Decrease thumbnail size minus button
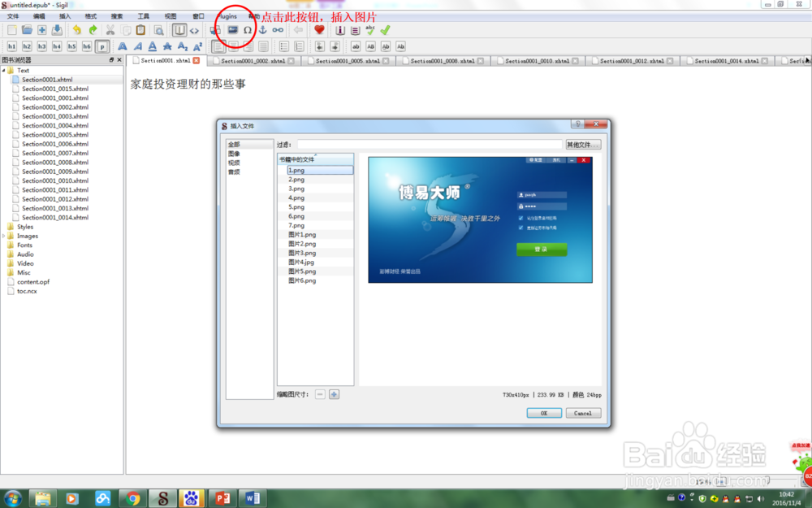 [320, 394]
